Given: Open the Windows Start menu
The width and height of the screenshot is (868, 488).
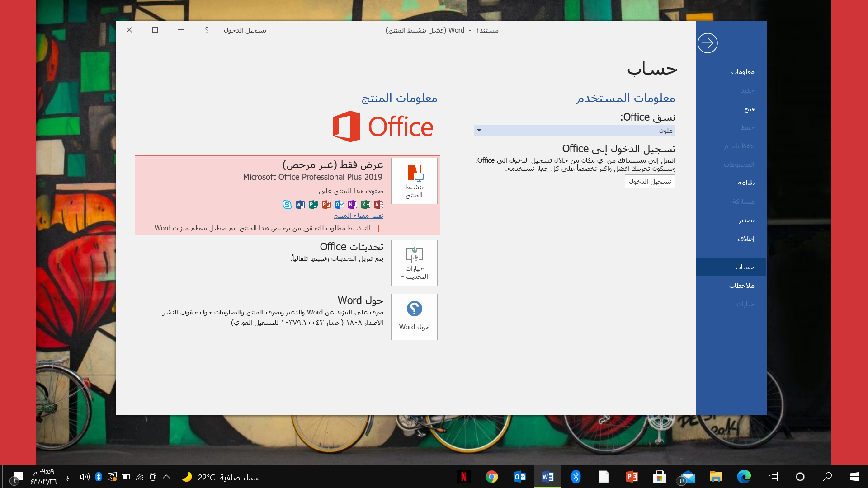Looking at the screenshot, I should click(854, 477).
